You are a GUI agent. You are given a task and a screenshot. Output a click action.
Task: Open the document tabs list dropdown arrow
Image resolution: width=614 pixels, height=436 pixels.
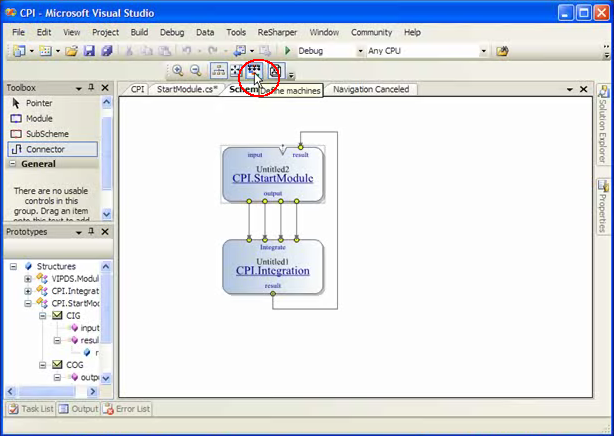coord(570,90)
